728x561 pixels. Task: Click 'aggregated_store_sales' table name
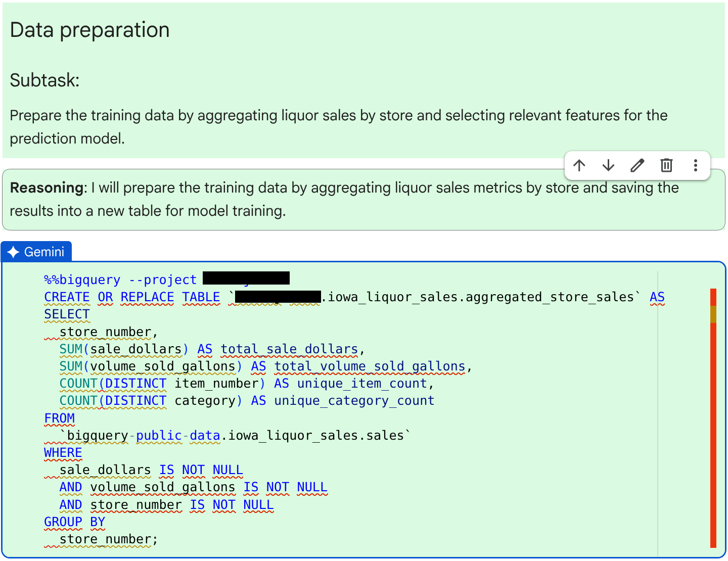click(549, 297)
